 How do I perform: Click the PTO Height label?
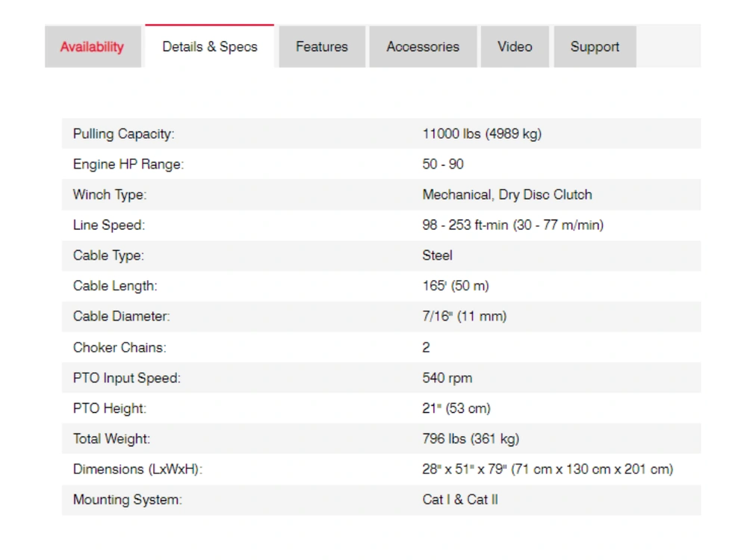pyautogui.click(x=110, y=408)
